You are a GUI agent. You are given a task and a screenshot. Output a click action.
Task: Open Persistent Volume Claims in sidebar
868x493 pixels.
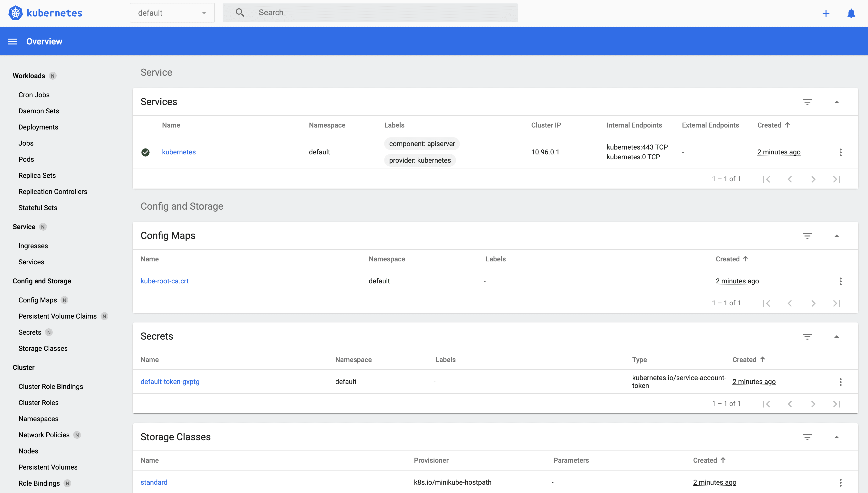(58, 316)
